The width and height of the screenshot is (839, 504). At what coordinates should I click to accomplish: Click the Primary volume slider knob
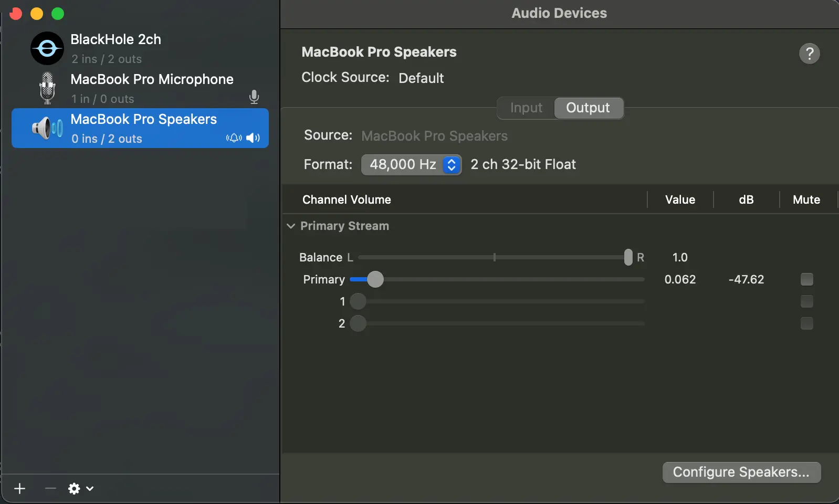point(375,279)
